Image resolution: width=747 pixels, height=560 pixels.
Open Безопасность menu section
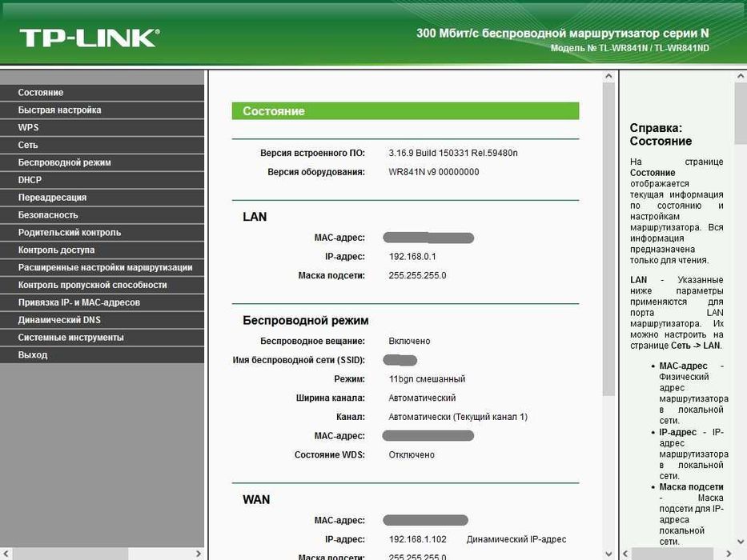(x=102, y=214)
